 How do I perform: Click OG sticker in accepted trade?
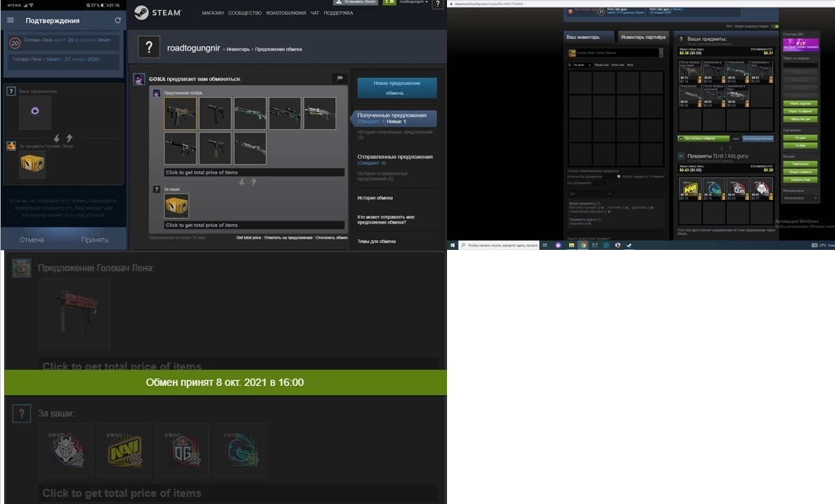pyautogui.click(x=183, y=450)
